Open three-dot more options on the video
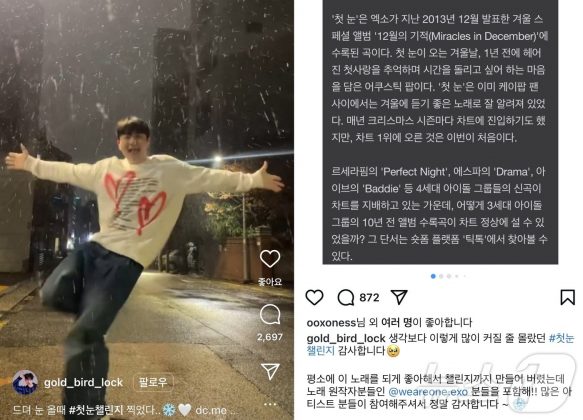 [x=270, y=404]
